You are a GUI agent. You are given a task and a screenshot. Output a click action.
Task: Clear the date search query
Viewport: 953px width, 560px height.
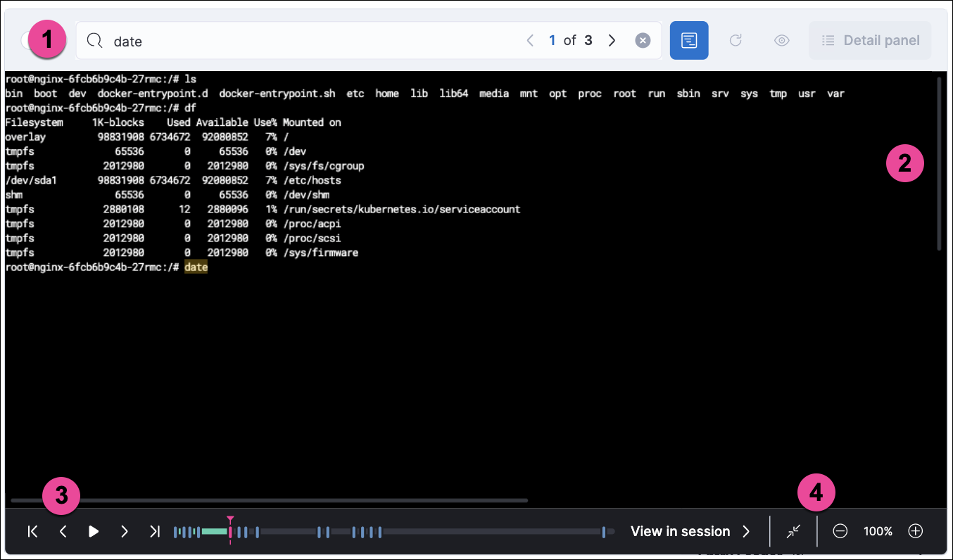643,40
